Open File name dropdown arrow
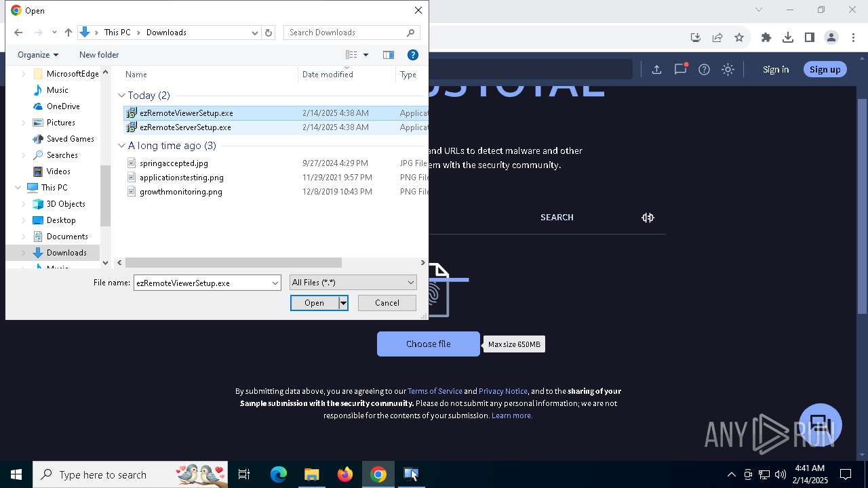This screenshot has width=868, height=488. [275, 283]
